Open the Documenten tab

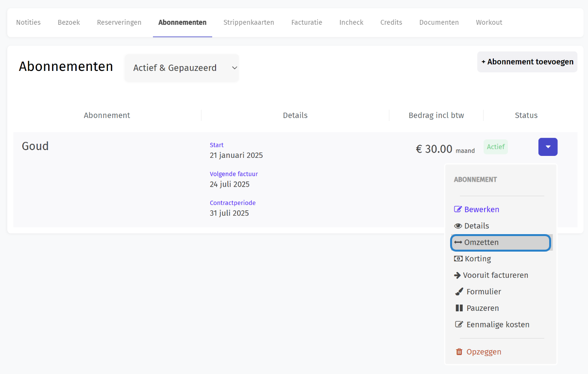439,22
